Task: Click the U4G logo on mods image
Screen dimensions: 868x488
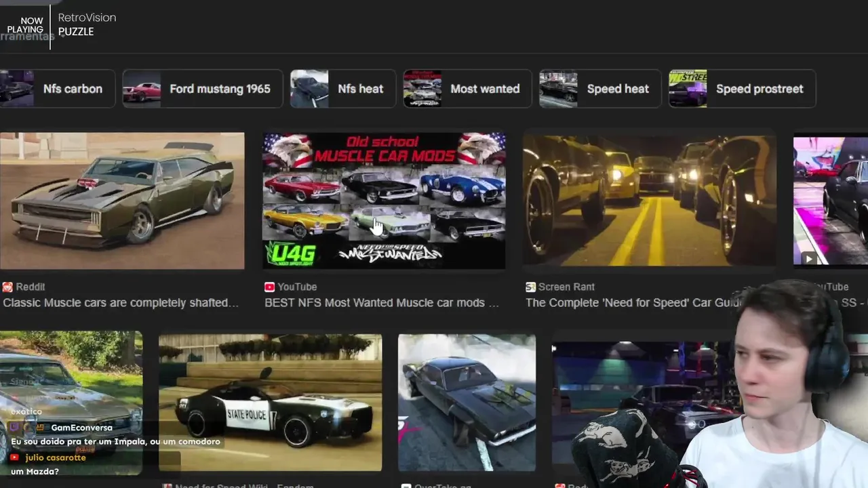Action: click(290, 254)
